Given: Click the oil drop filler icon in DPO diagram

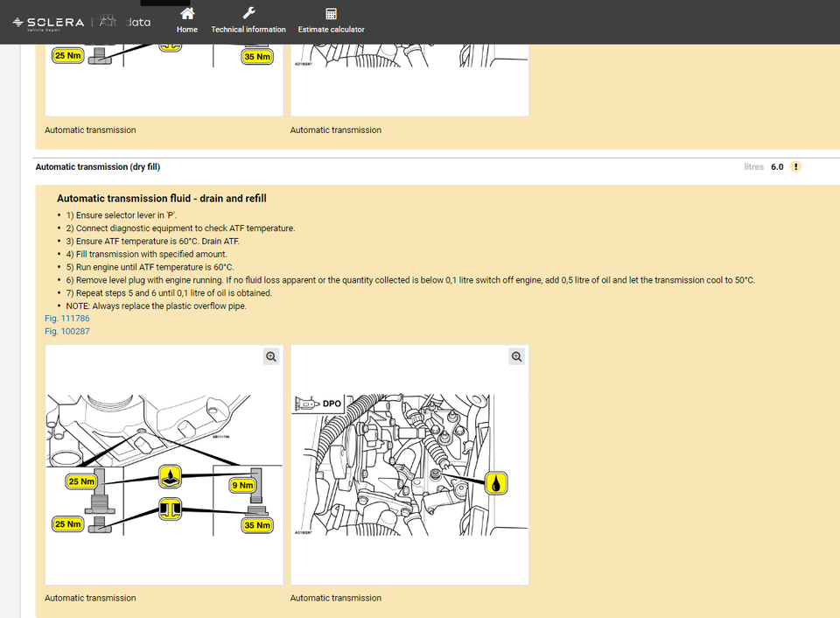Looking at the screenshot, I should click(x=496, y=483).
